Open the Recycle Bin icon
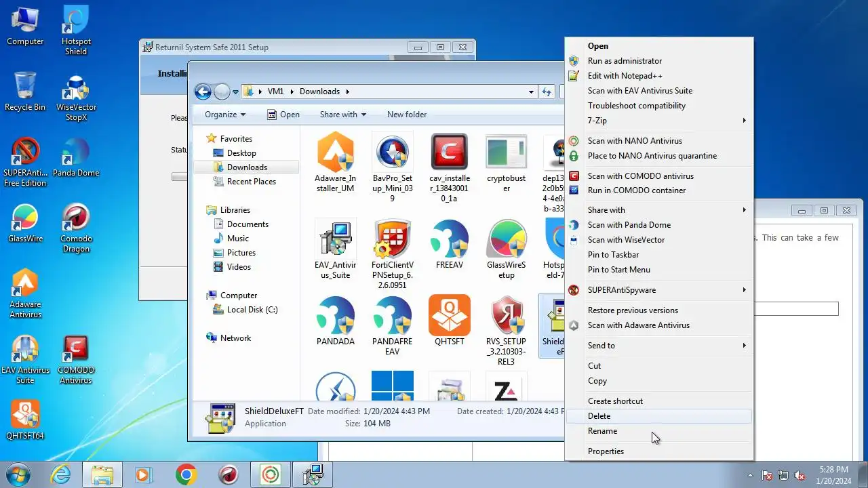Screen dimensions: 868x488 [25, 91]
